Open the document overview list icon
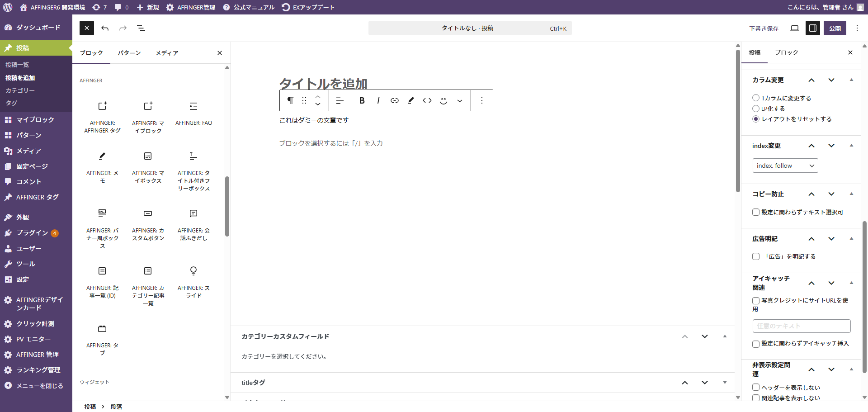The image size is (868, 412). click(x=141, y=28)
